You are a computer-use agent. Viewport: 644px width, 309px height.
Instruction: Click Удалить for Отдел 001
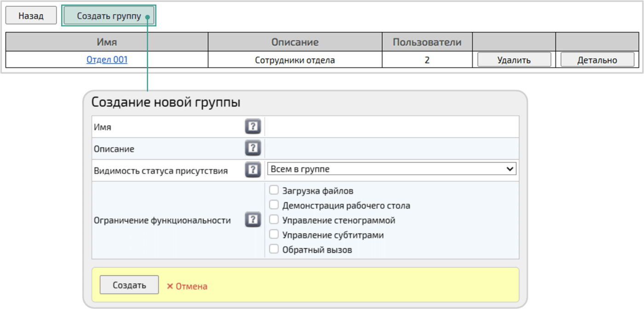513,59
